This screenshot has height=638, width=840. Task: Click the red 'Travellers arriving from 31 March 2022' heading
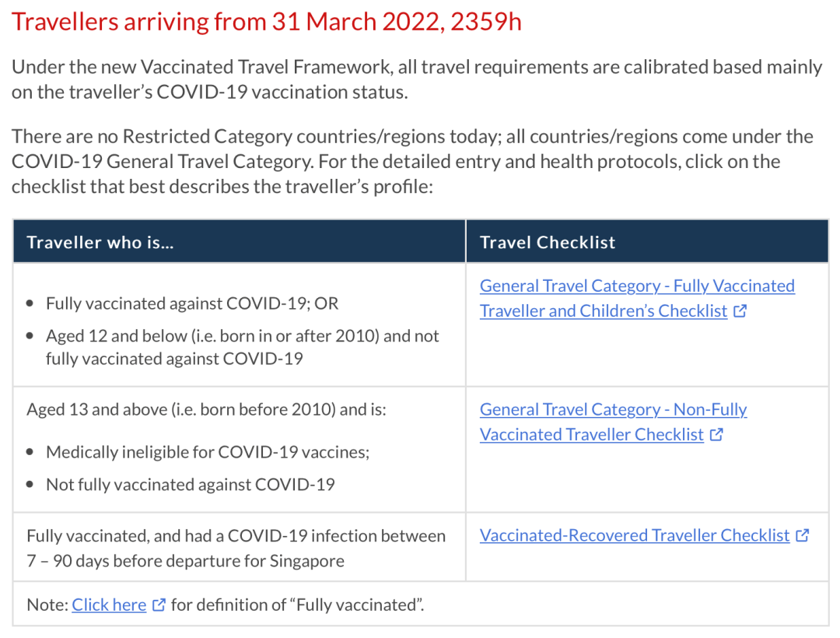[x=266, y=21]
